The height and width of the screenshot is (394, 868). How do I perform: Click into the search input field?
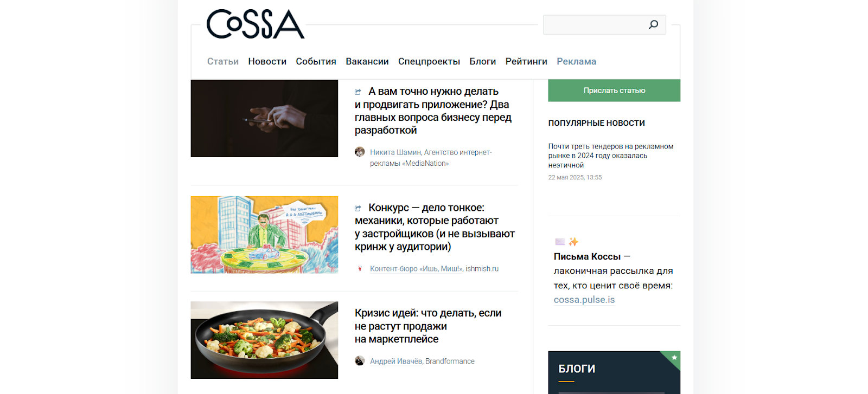pyautogui.click(x=595, y=25)
